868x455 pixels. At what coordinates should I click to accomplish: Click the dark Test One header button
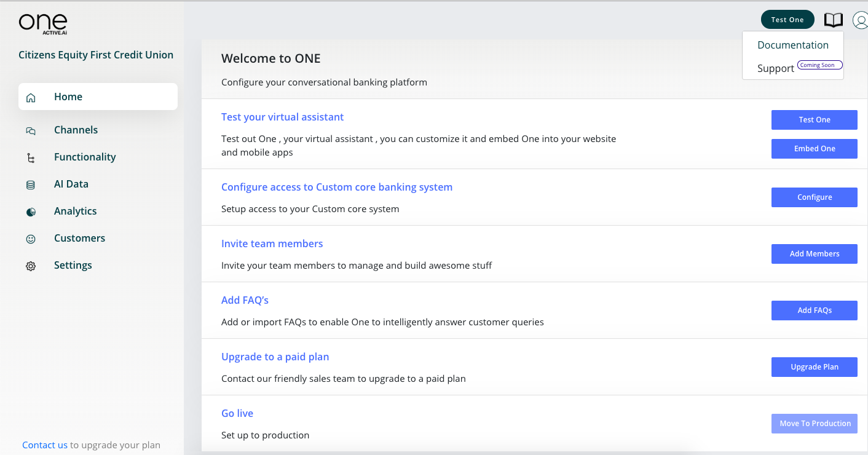[x=787, y=20]
